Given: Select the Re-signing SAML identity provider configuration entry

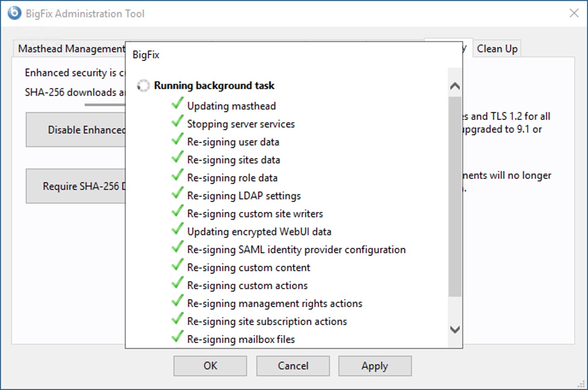Looking at the screenshot, I should coord(296,249).
